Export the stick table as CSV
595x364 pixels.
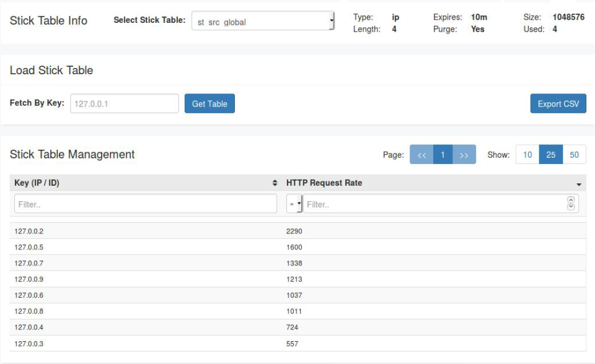(x=558, y=103)
